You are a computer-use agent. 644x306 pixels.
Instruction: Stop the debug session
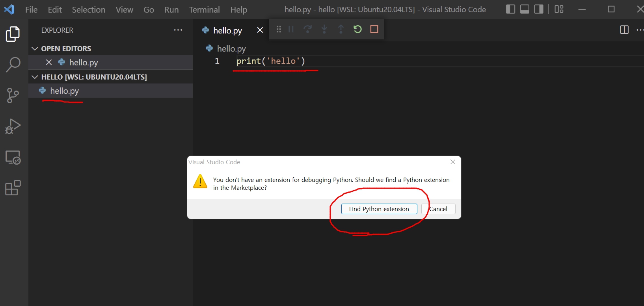[374, 29]
